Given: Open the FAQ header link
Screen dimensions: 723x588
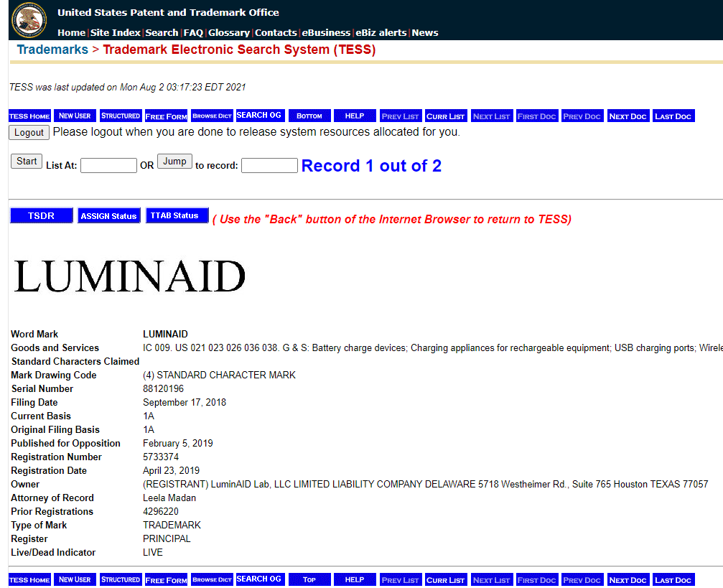Looking at the screenshot, I should [193, 33].
